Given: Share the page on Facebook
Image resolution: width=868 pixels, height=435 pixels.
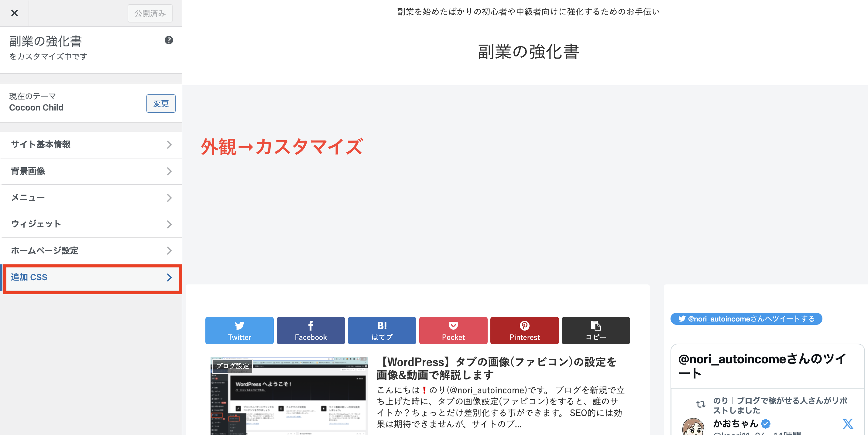Looking at the screenshot, I should coord(311,330).
